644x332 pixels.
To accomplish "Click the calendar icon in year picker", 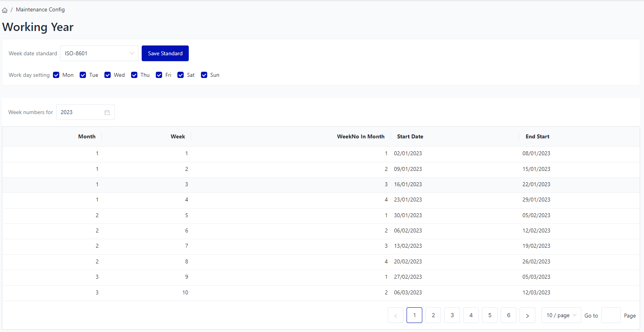I will [107, 112].
